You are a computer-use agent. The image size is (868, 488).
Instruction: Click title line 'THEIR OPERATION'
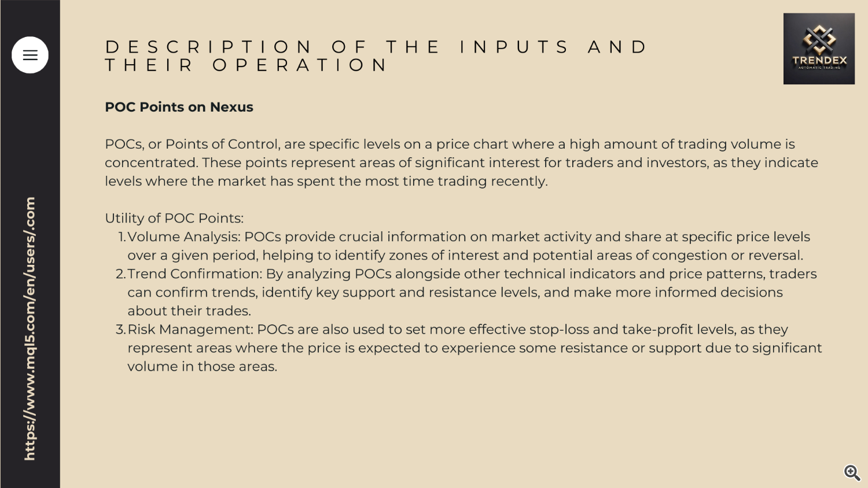click(x=246, y=65)
